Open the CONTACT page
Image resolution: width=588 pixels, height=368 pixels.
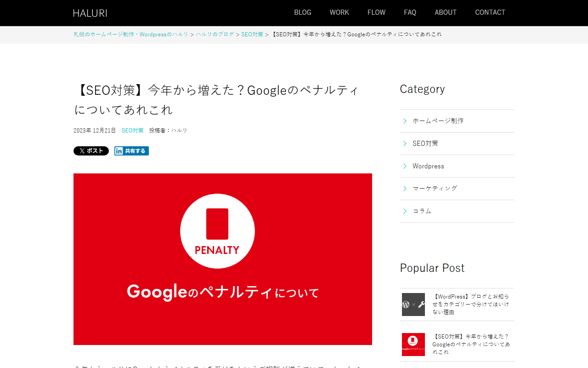[490, 12]
